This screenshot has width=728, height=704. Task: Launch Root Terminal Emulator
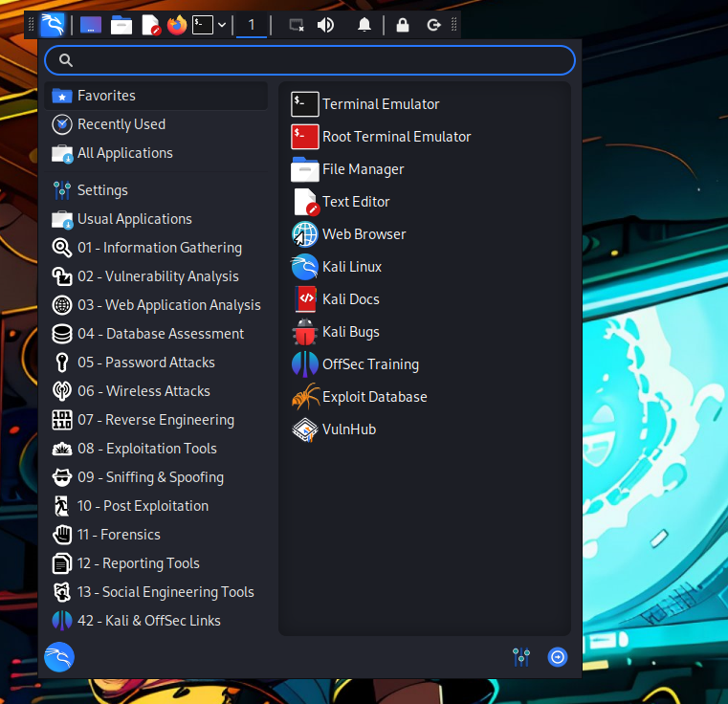[425, 137]
